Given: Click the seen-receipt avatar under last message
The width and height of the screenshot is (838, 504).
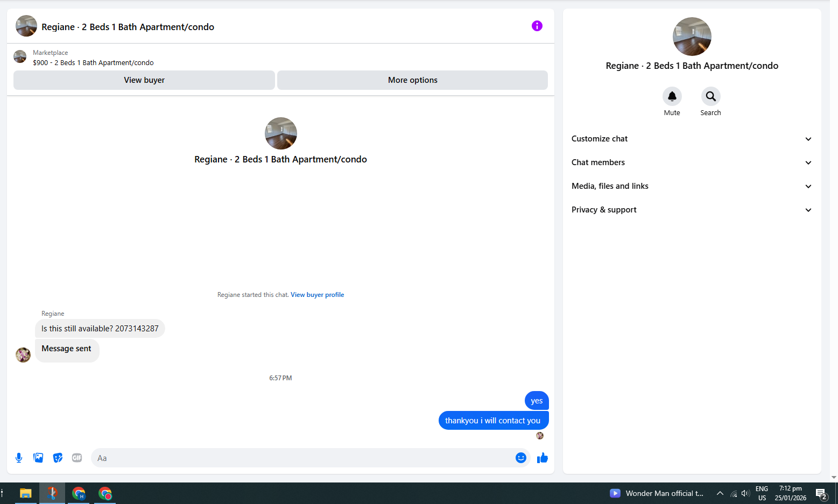Looking at the screenshot, I should tap(540, 436).
